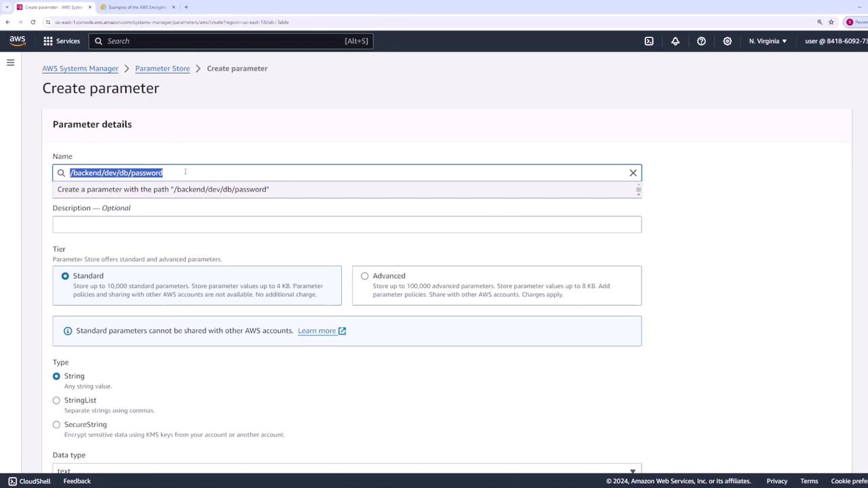View site information icon in address bar
868x488 pixels.
pyautogui.click(x=47, y=22)
